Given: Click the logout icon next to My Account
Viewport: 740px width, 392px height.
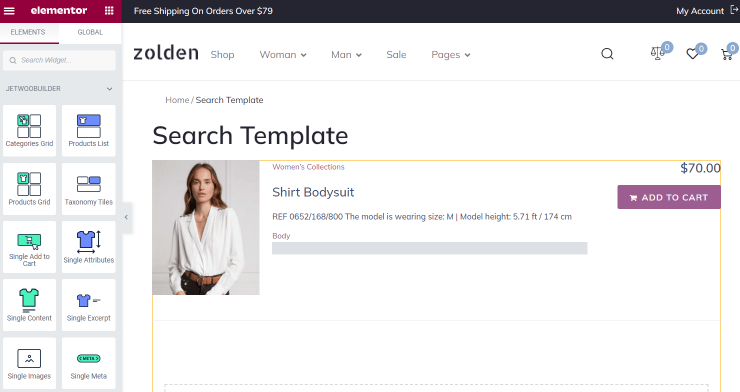Looking at the screenshot, I should (x=734, y=10).
